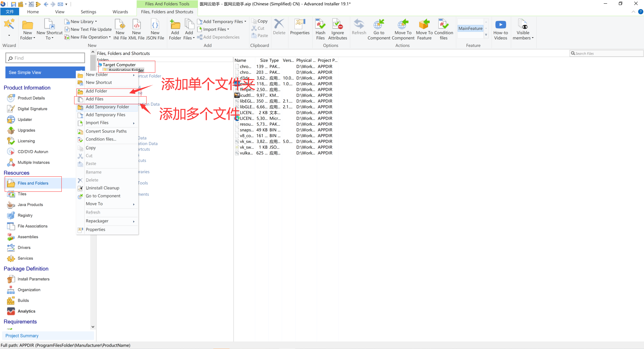
Task: Open Install Parameters page
Action: coord(34,279)
